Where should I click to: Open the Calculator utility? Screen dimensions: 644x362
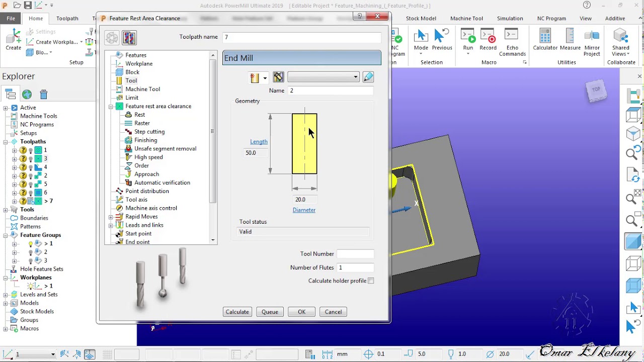click(x=545, y=39)
